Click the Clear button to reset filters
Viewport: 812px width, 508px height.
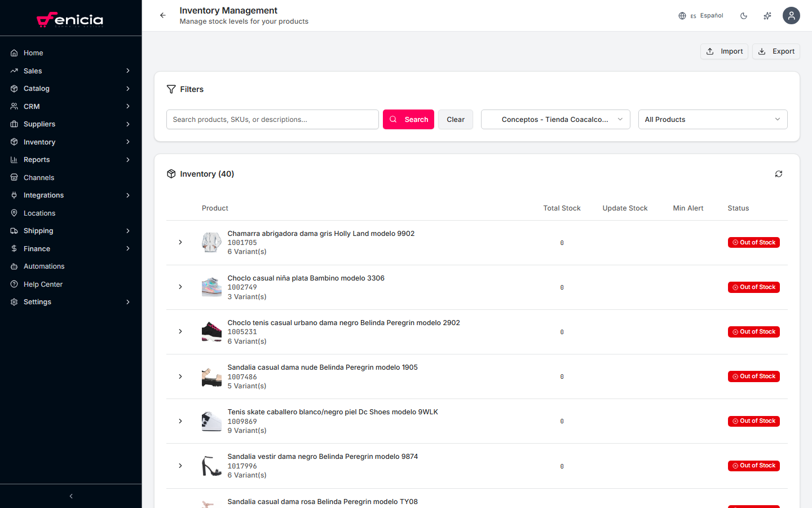[455, 119]
